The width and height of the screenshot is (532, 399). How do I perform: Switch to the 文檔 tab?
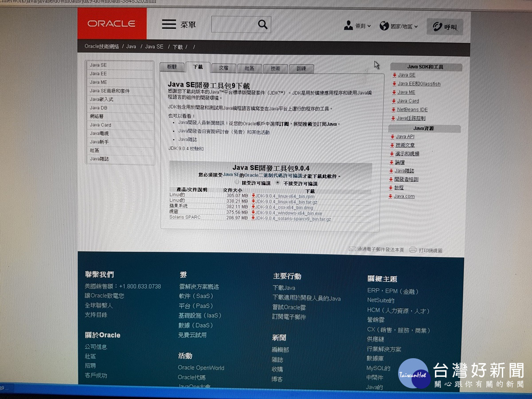tap(223, 68)
